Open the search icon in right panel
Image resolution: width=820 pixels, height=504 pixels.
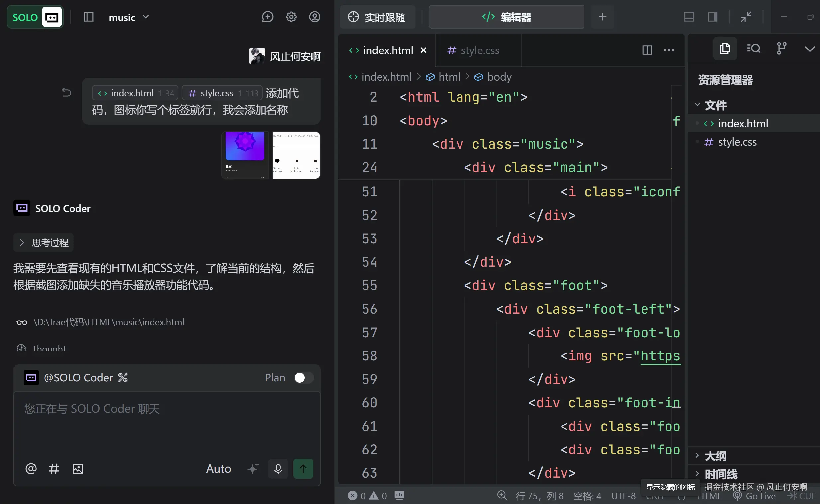[753, 49]
